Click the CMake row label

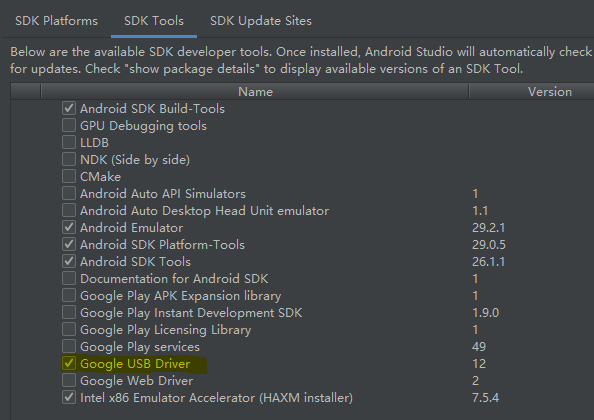tap(100, 177)
